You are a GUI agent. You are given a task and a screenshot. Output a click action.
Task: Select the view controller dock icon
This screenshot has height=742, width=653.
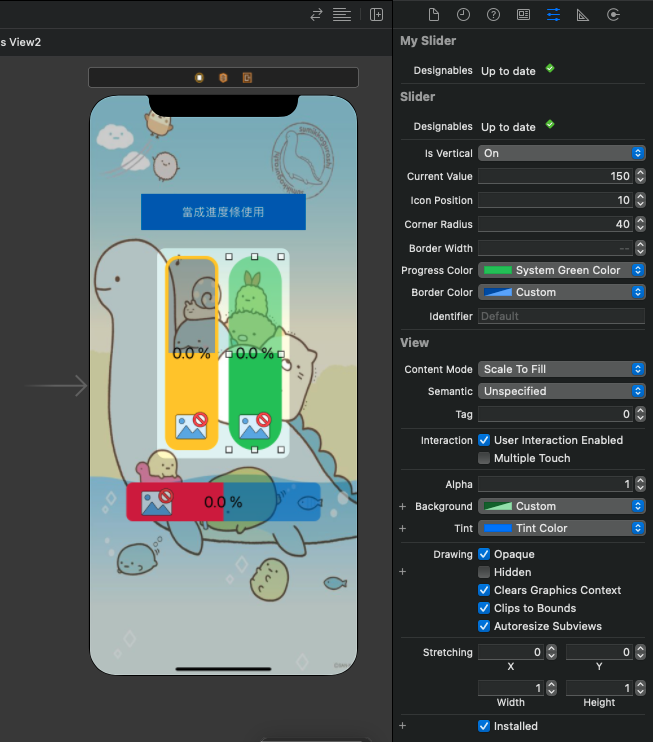coord(199,78)
